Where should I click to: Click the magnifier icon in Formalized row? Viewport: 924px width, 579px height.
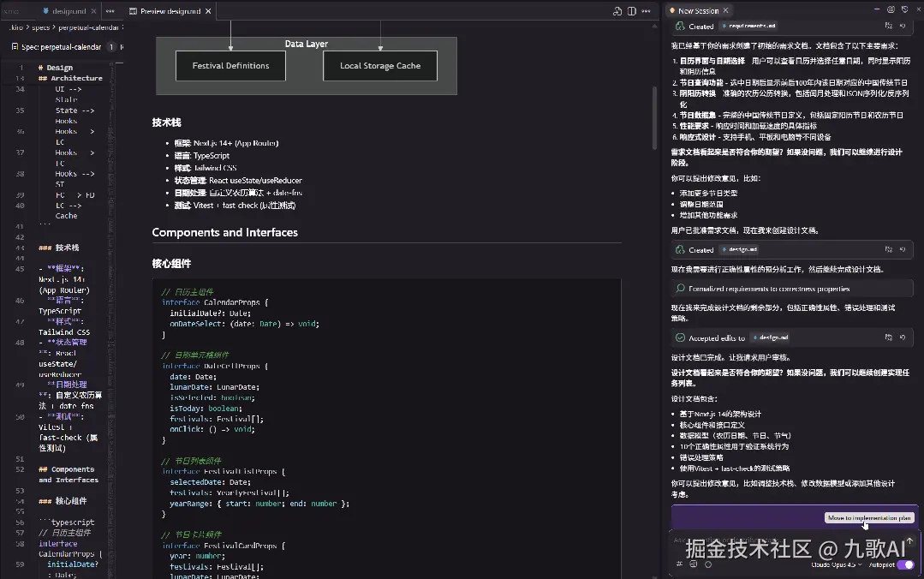(x=680, y=289)
